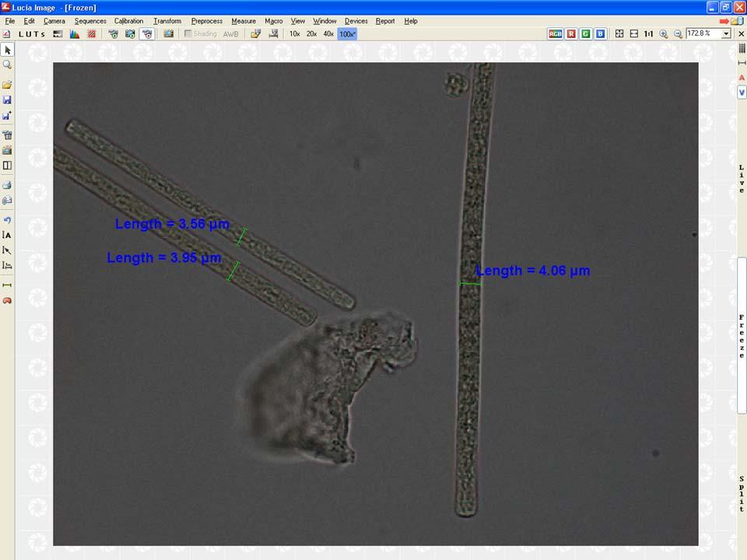747x560 pixels.
Task: Open the Macro menu
Action: 273,21
